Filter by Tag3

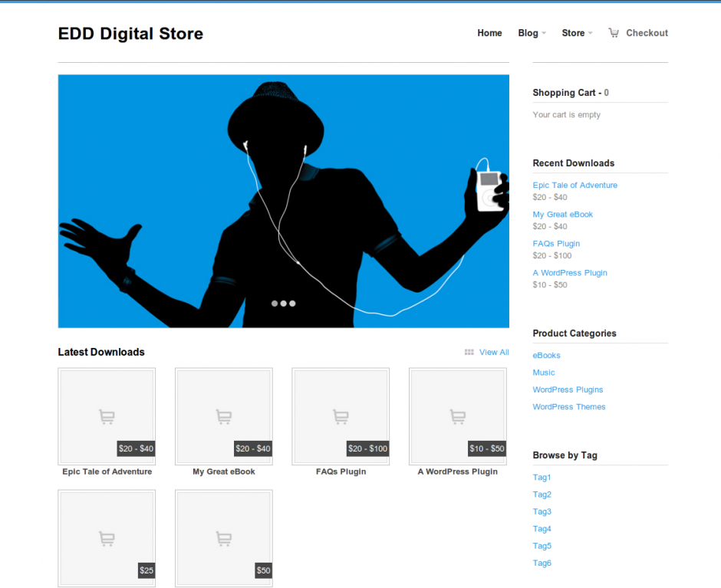[x=542, y=511]
